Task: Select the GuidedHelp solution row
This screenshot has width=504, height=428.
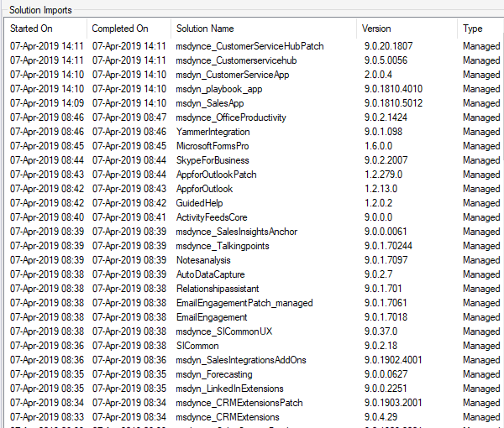Action: [254, 203]
